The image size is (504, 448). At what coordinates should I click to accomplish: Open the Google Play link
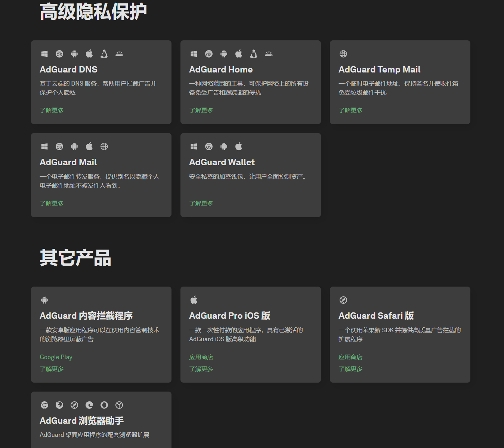[56, 357]
